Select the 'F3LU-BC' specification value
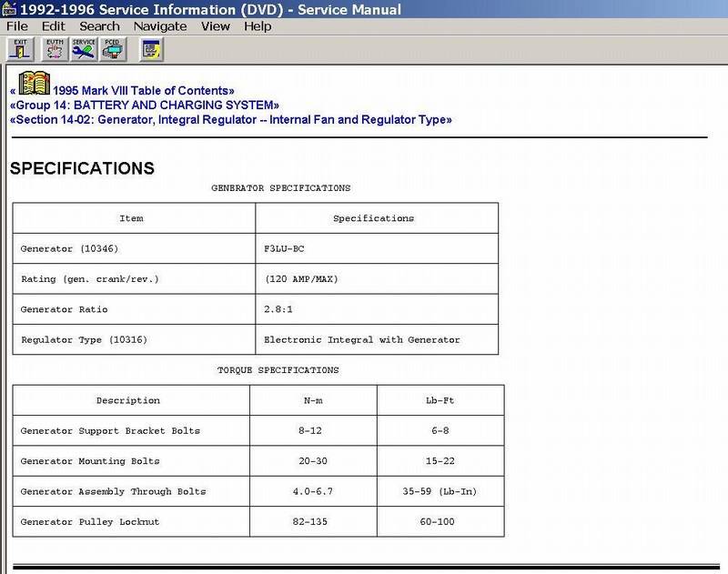The width and height of the screenshot is (728, 574). tap(284, 248)
